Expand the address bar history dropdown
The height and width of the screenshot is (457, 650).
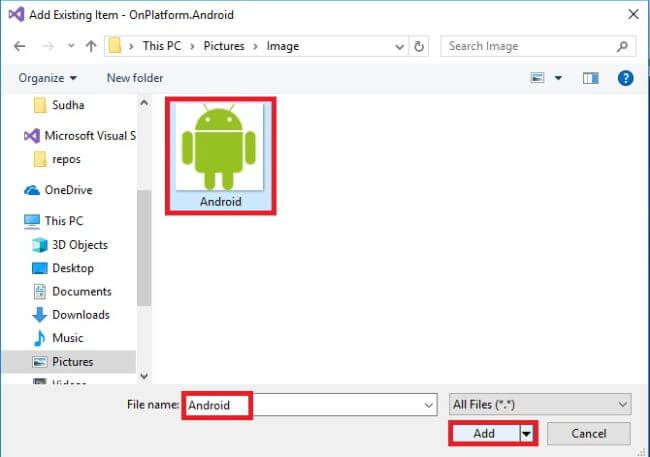pyautogui.click(x=399, y=46)
